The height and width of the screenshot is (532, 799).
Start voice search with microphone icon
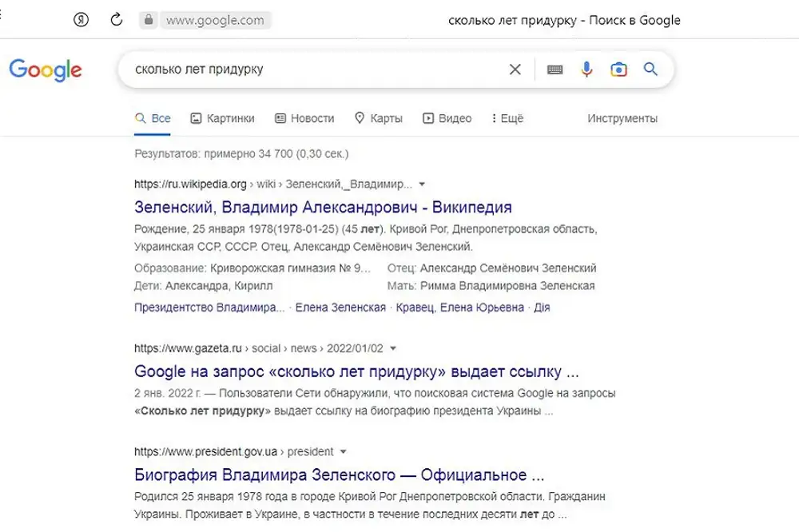tap(586, 69)
